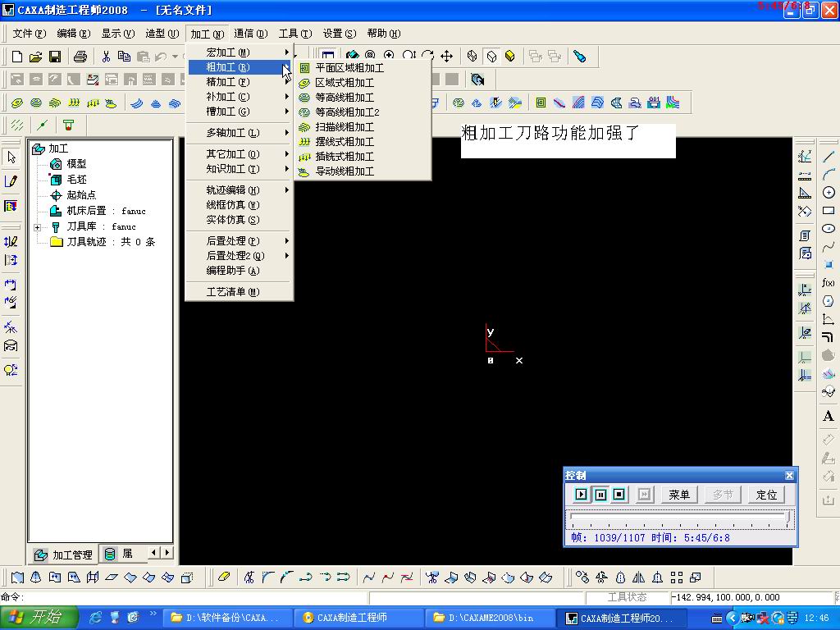Screen dimensions: 840x630
Task: Click the Save floppy disk icon
Action: coord(55,57)
